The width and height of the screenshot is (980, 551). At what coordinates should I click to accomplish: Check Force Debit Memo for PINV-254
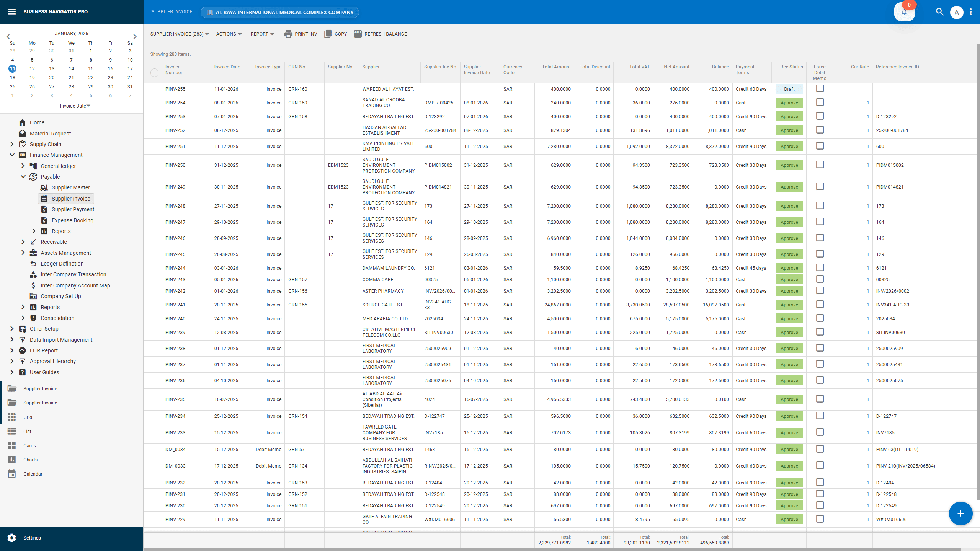coord(820,102)
